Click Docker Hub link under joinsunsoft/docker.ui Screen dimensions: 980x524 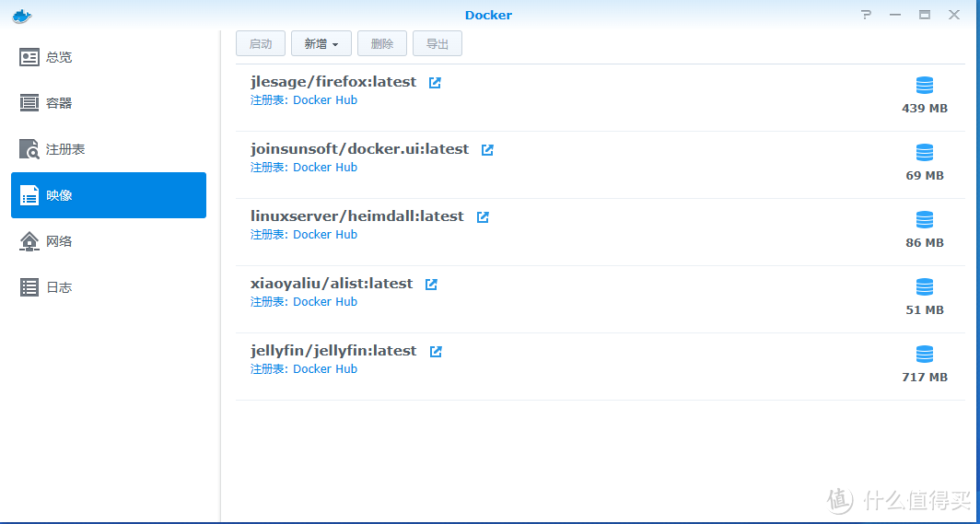click(325, 168)
